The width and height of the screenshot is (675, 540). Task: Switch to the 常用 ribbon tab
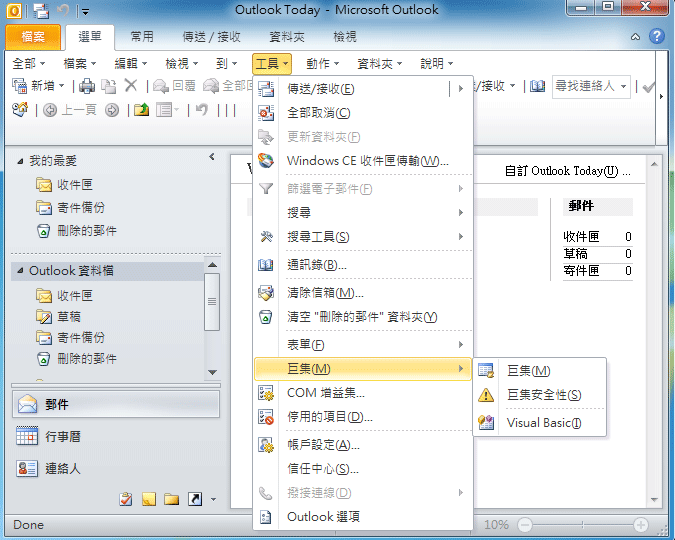pyautogui.click(x=142, y=37)
